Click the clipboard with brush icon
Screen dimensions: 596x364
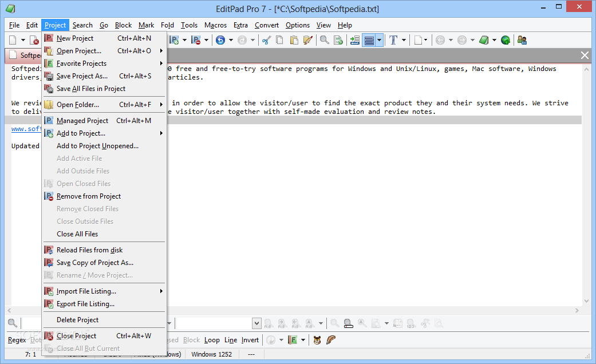tap(308, 40)
